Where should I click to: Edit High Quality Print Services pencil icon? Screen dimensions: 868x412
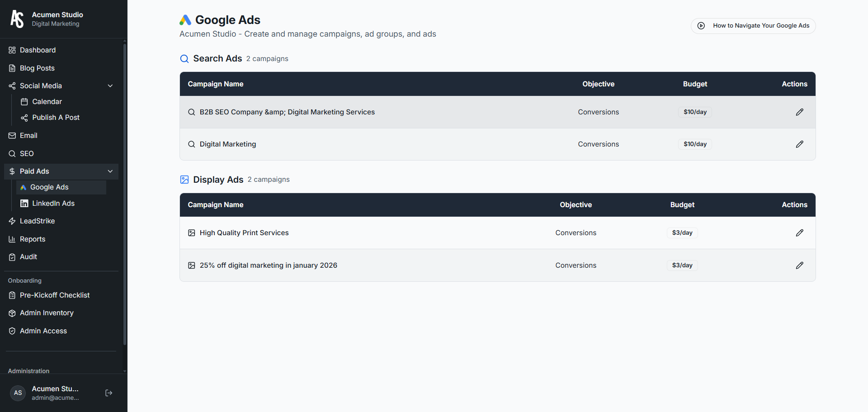coord(800,233)
